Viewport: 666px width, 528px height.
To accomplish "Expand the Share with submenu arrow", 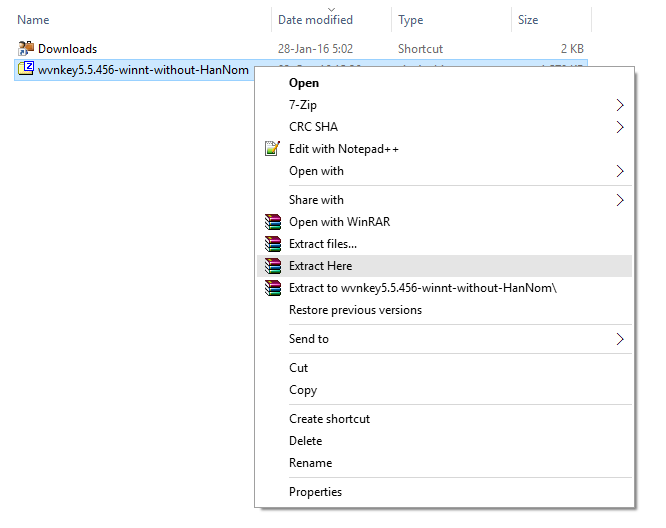I will (620, 200).
